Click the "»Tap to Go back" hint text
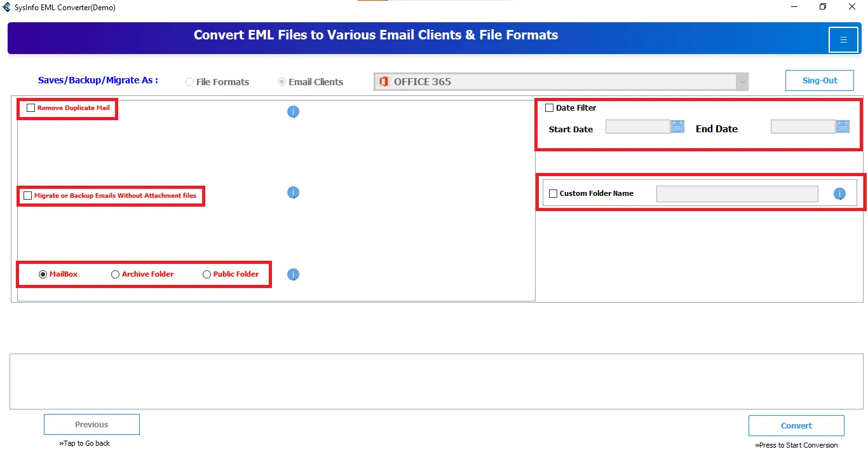Screen dimensions: 868x461 85,443
